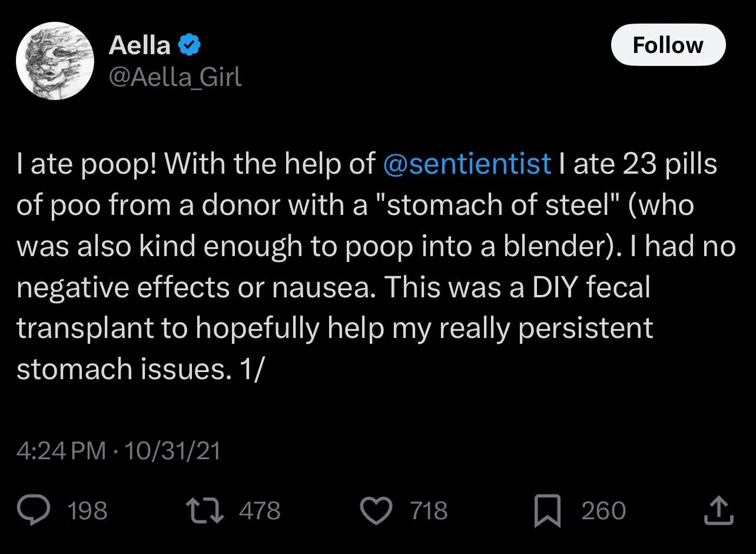
Task: Select the tweet text starting "I ate poop!"
Action: click(376, 267)
